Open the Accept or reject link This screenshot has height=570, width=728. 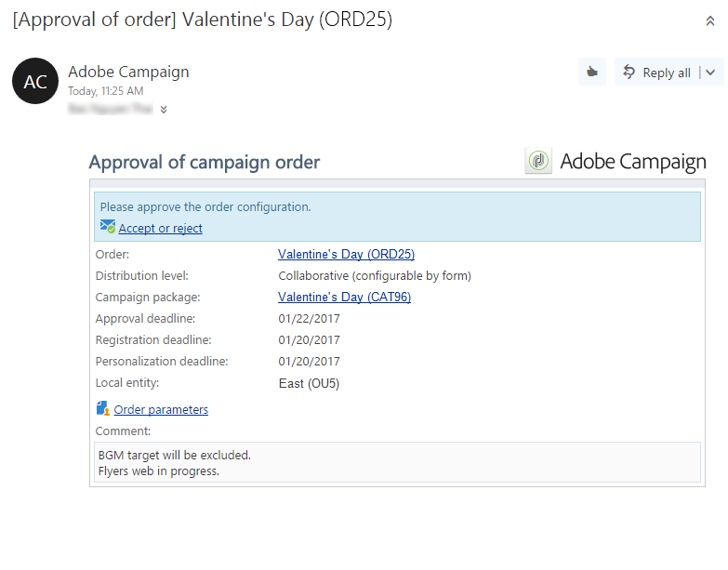(160, 229)
